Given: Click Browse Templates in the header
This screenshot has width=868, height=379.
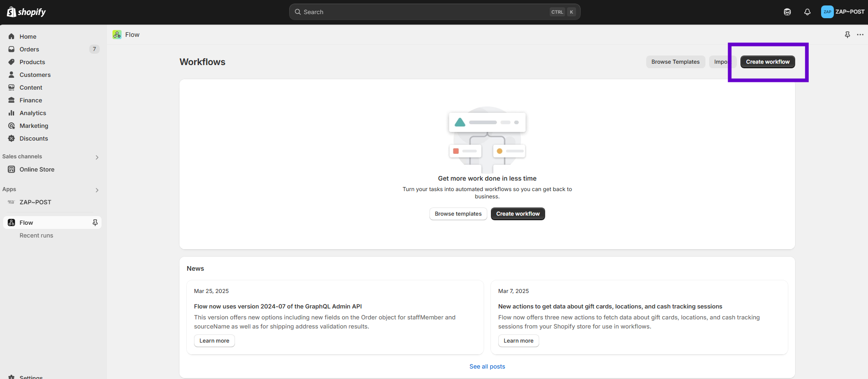Looking at the screenshot, I should 675,62.
